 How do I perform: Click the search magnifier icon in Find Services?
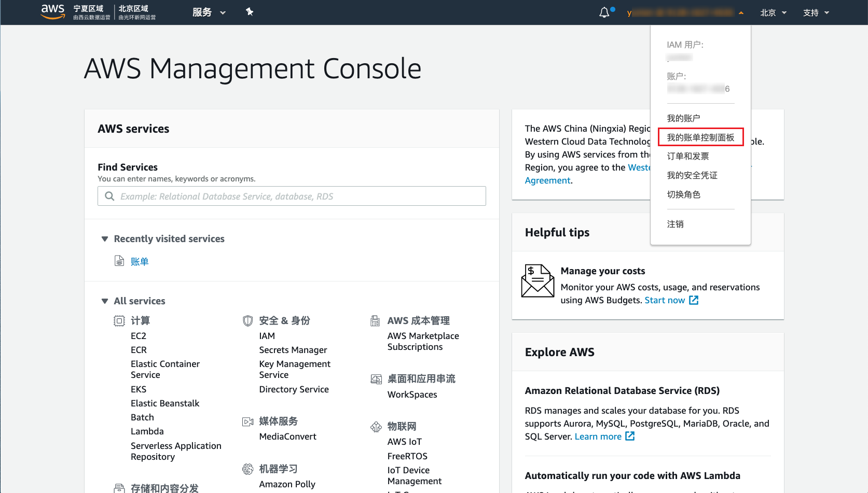pyautogui.click(x=109, y=196)
